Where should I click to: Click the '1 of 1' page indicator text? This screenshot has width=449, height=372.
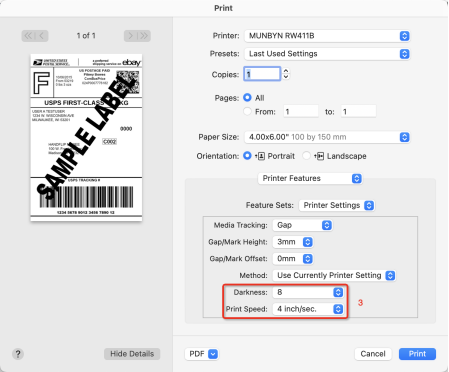pos(86,36)
